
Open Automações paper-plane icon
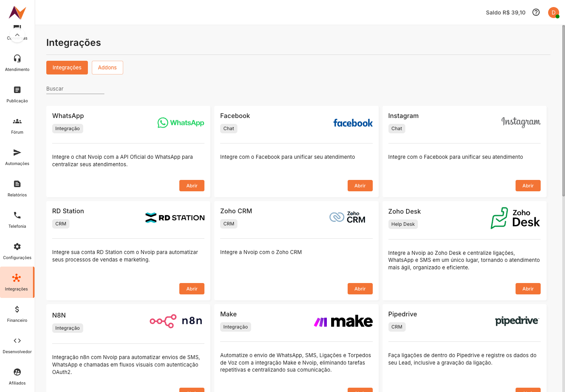[x=17, y=152]
